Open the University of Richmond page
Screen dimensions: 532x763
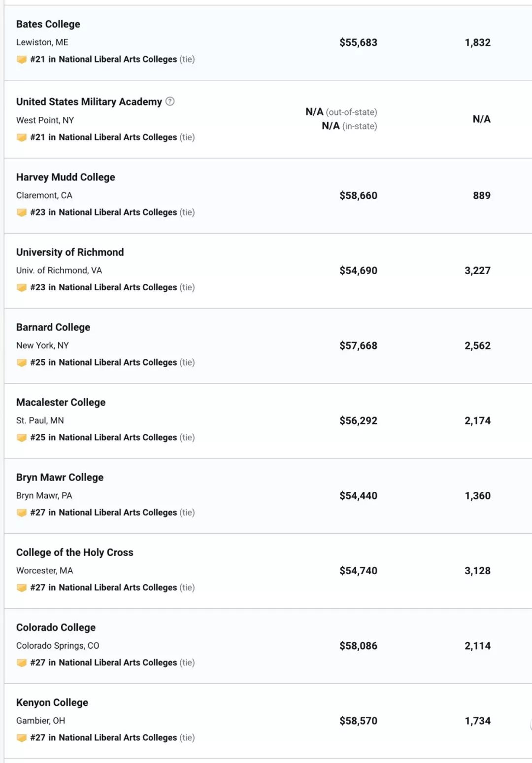pos(70,252)
